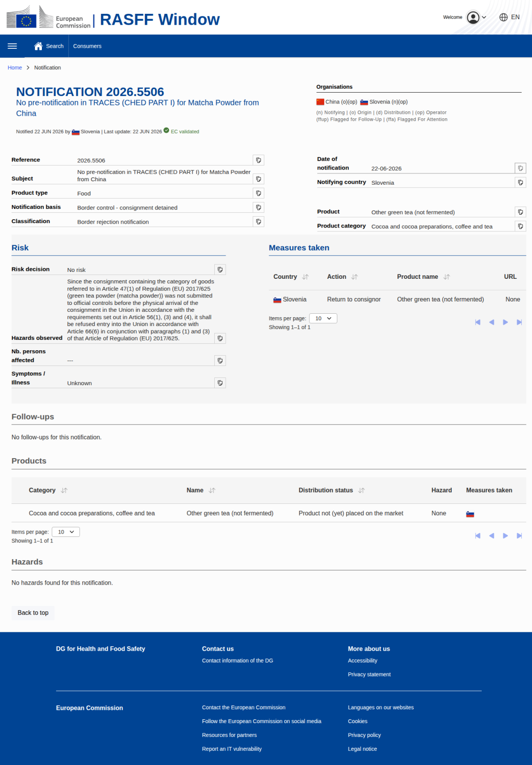Copy the Reference value 2026.5506
The width and height of the screenshot is (532, 765).
click(x=259, y=160)
